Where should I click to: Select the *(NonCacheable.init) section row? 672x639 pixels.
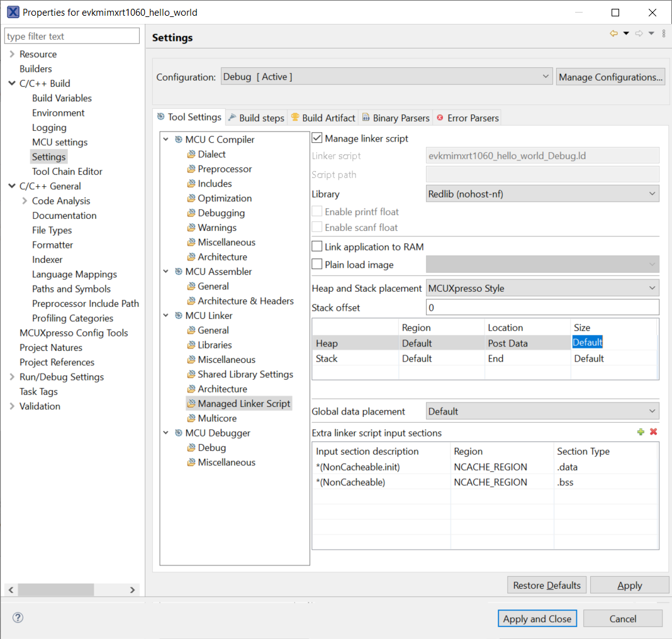point(485,467)
